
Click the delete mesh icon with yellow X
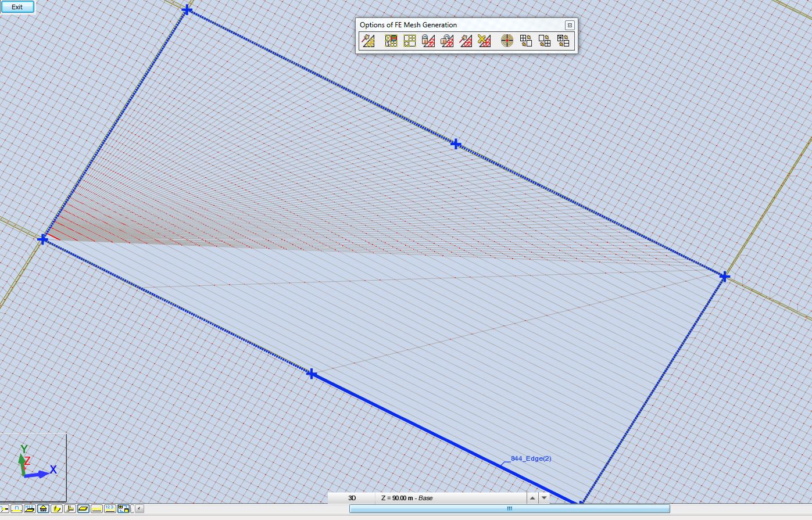click(x=484, y=41)
